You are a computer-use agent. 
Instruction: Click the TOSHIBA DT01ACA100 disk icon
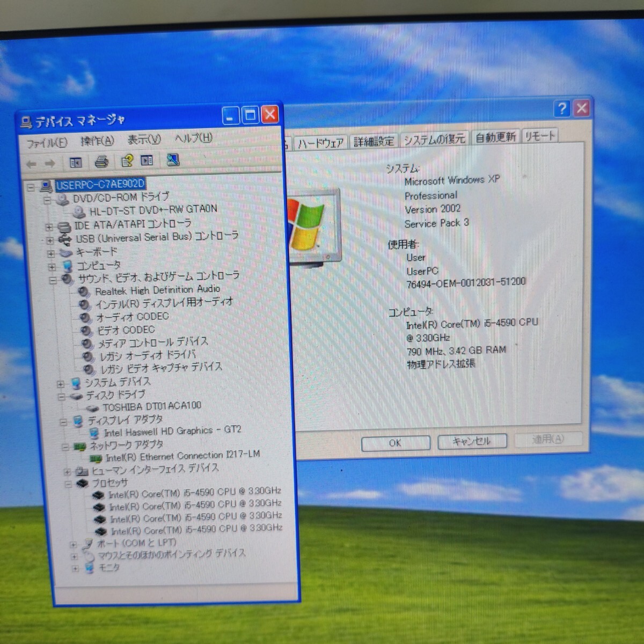pos(93,408)
